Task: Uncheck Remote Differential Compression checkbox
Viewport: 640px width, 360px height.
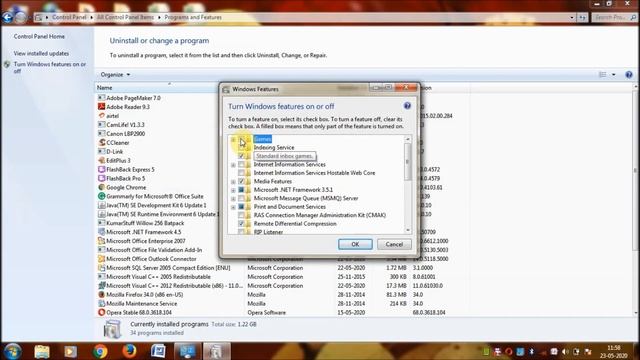Action: click(241, 224)
